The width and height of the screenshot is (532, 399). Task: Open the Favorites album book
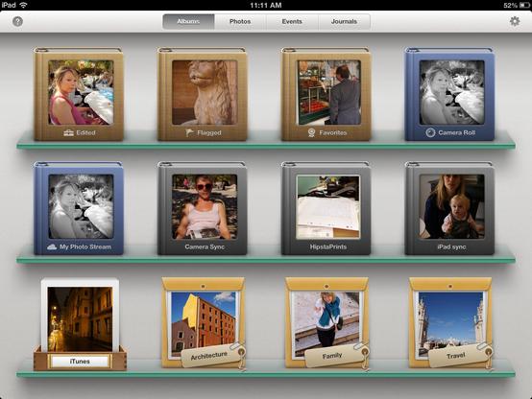(x=326, y=94)
